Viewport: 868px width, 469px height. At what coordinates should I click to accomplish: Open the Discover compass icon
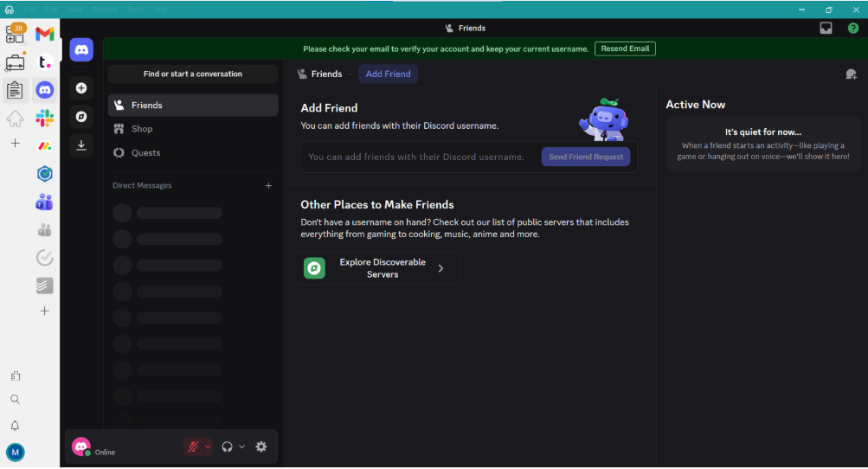(81, 116)
